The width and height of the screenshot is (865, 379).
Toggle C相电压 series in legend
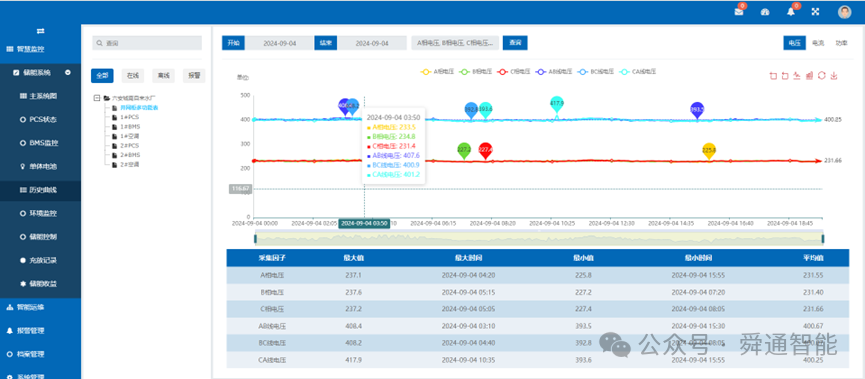pyautogui.click(x=513, y=72)
